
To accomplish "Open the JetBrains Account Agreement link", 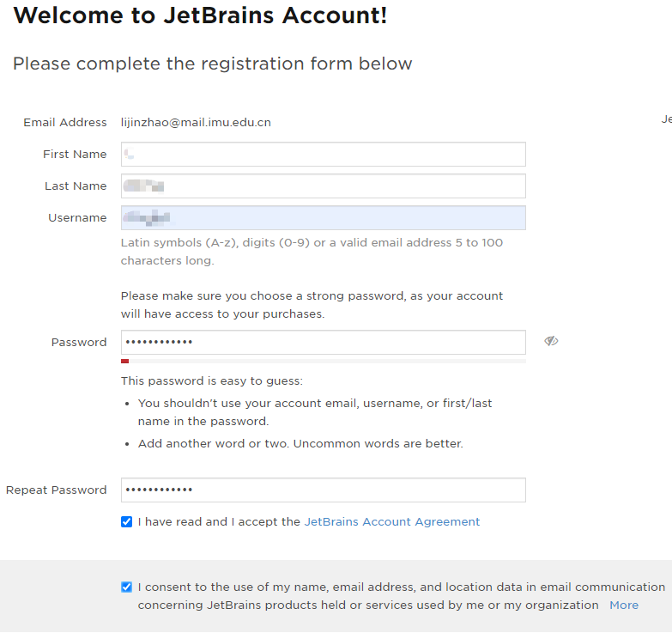I will [x=391, y=522].
